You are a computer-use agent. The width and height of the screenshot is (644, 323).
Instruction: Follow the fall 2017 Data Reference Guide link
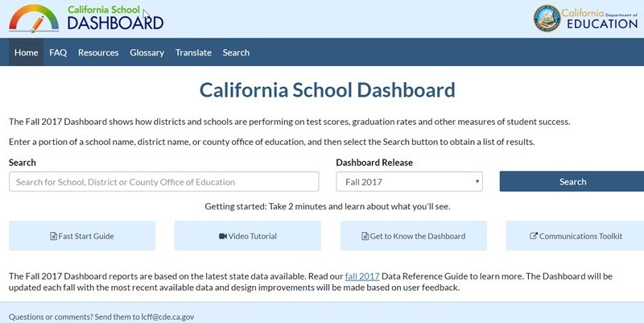pyautogui.click(x=362, y=276)
